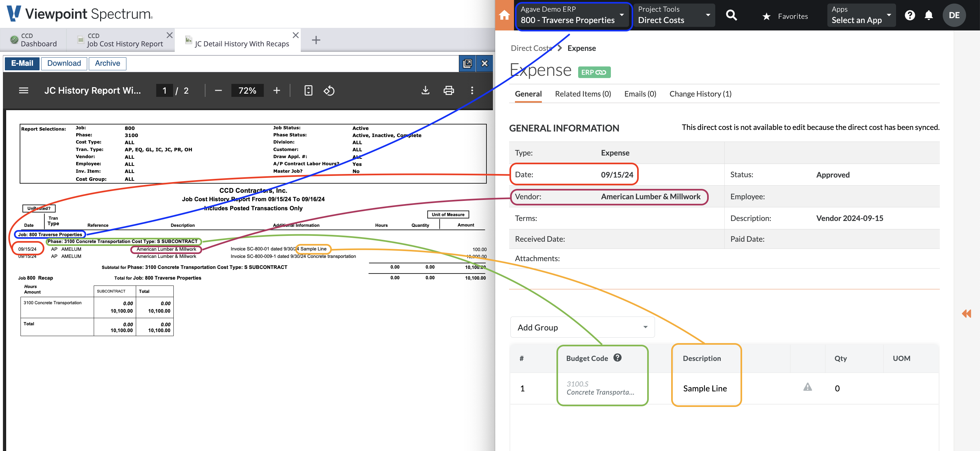Expand the Add Group dropdown

click(582, 327)
